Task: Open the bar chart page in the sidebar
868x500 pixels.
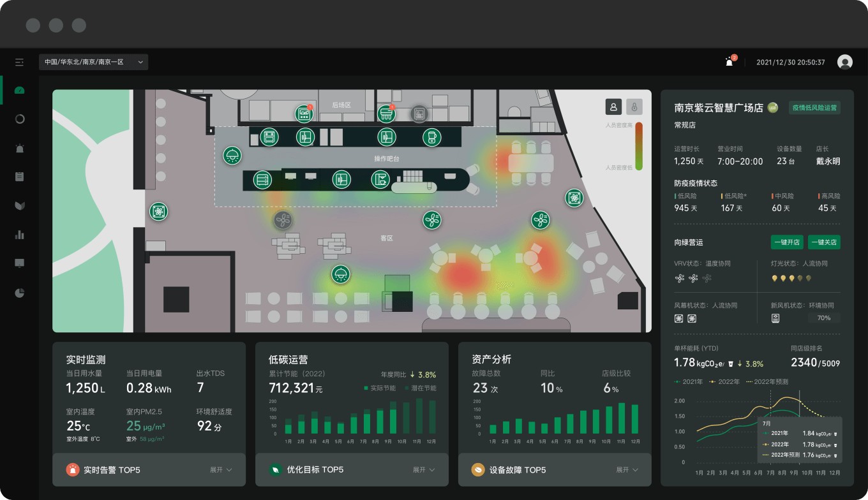Action: click(x=19, y=234)
